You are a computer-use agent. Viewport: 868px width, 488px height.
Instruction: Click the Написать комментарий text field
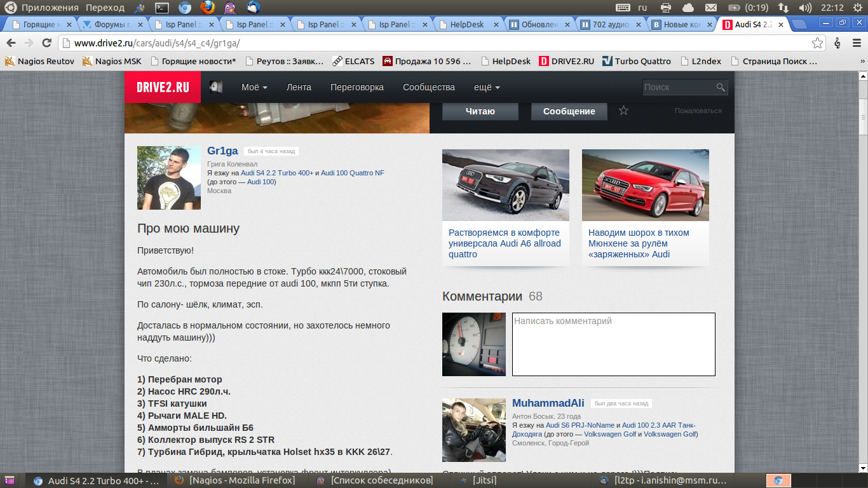click(x=613, y=344)
